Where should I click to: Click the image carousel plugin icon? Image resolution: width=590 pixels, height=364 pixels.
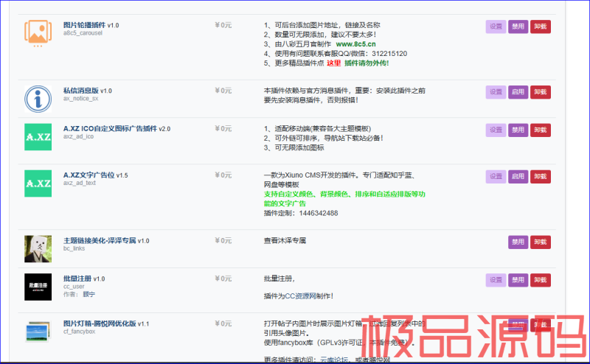coord(38,33)
